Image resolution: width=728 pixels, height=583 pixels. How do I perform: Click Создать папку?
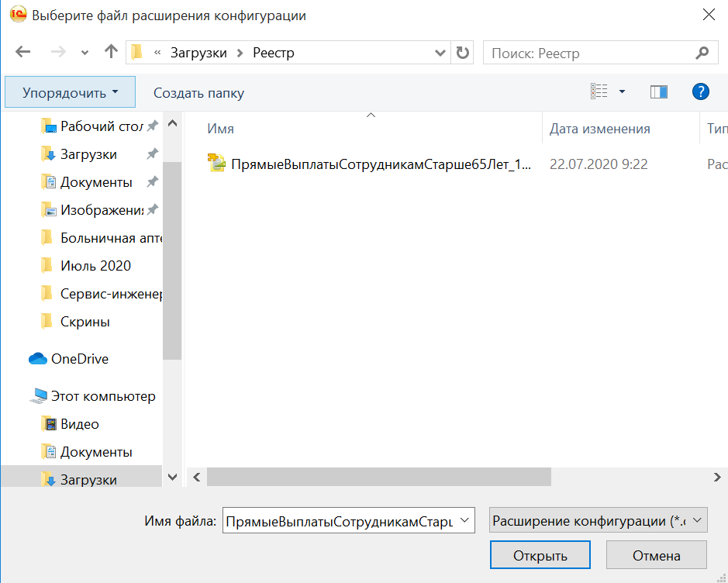pyautogui.click(x=198, y=93)
